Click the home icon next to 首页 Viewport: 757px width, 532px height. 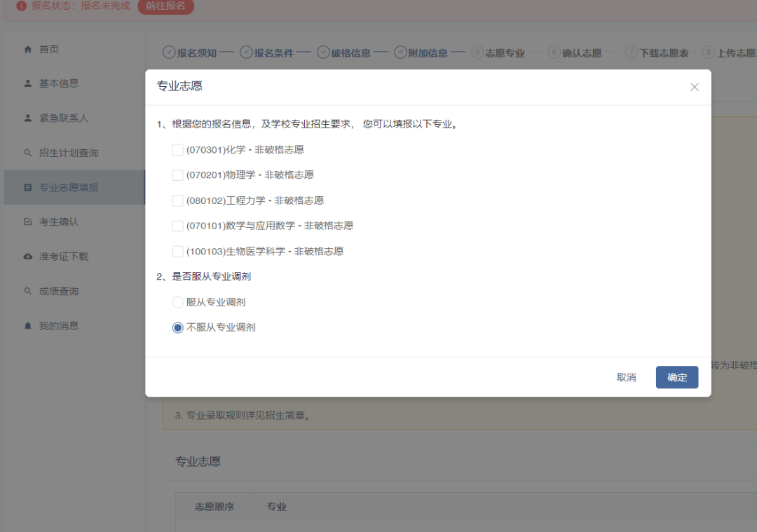tap(28, 49)
